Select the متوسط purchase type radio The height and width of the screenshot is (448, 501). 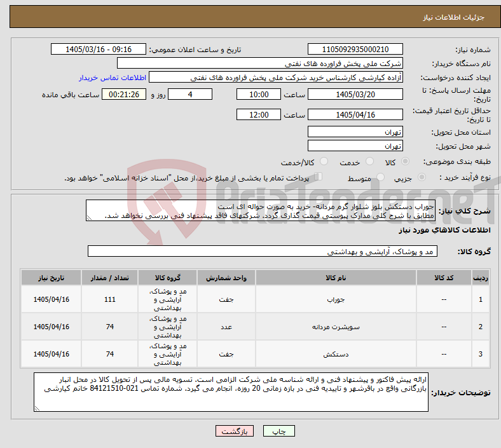(381, 177)
